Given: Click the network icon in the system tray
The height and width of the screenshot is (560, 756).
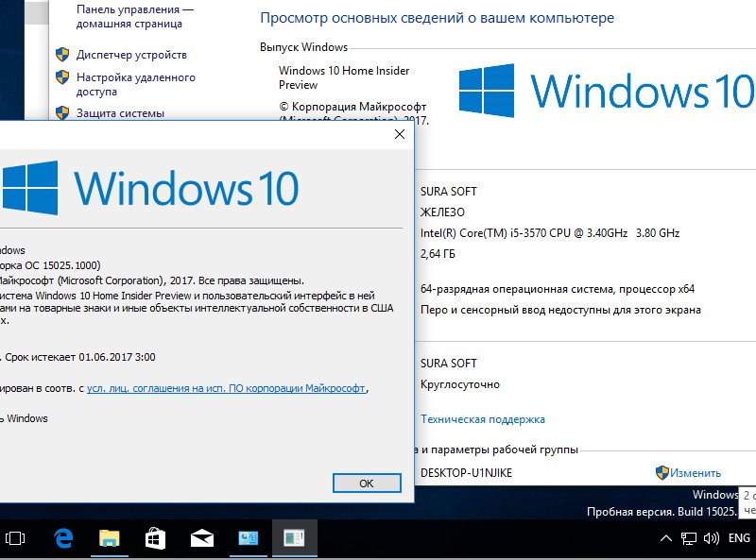Looking at the screenshot, I should pos(689,538).
